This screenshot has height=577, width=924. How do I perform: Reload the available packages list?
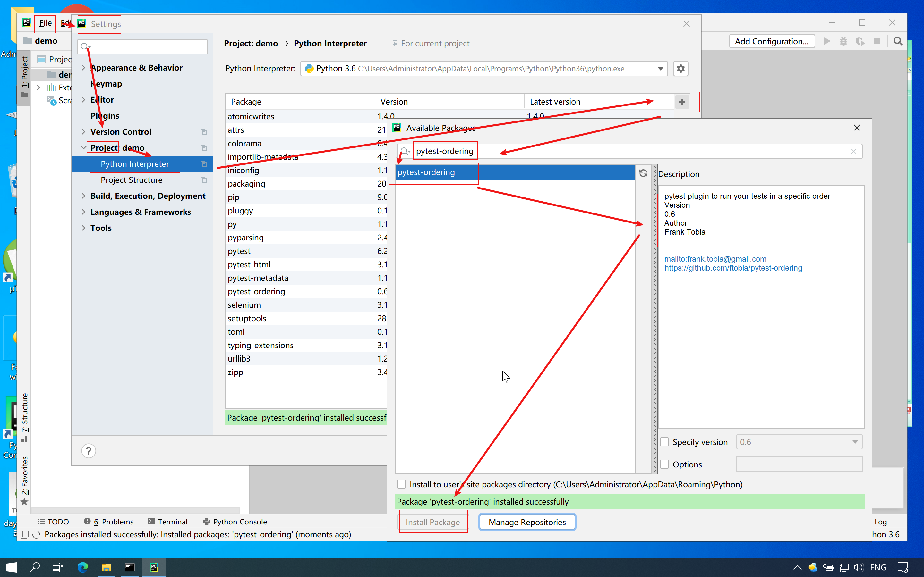(x=643, y=173)
